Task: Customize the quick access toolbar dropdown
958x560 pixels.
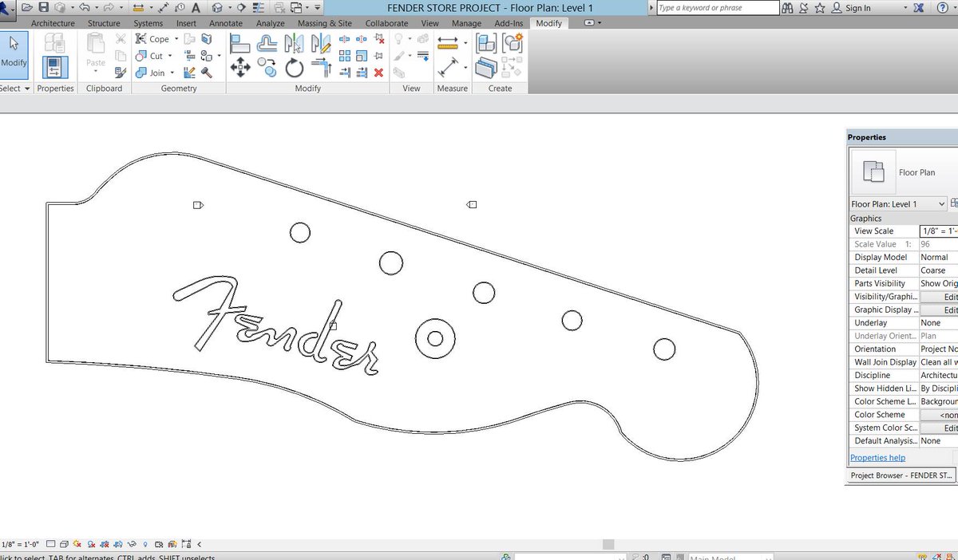Action: click(x=319, y=7)
